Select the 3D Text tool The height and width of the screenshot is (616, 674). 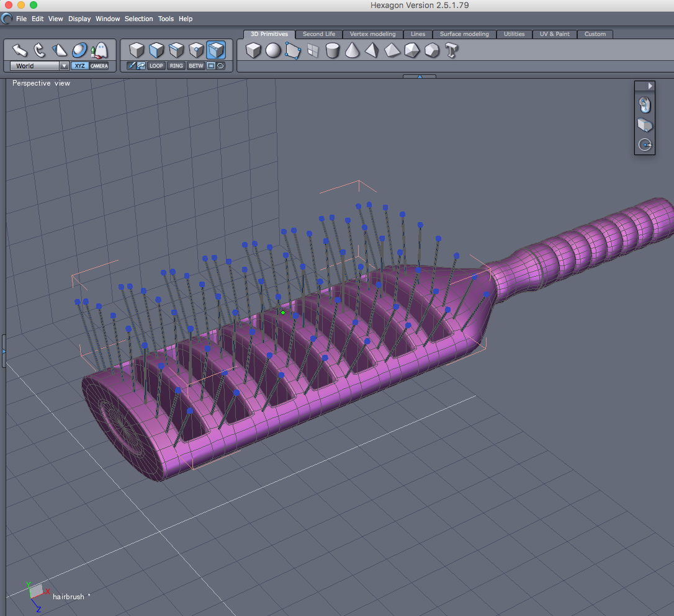pos(451,51)
